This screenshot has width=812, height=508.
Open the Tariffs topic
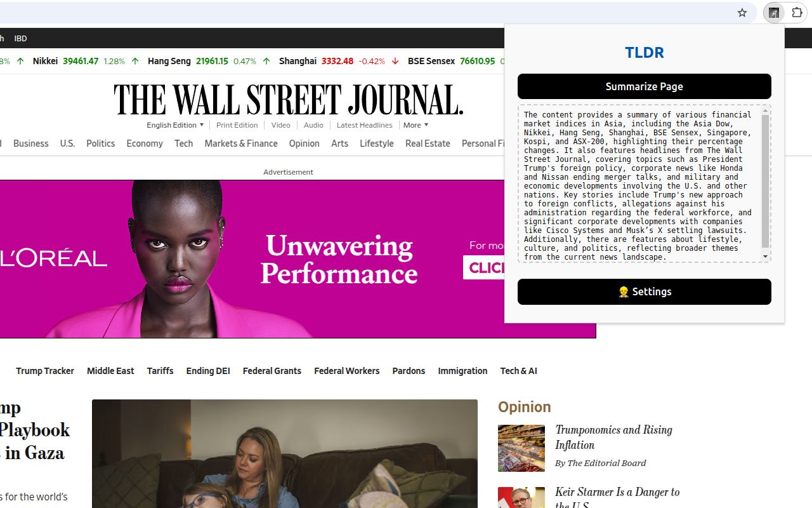click(x=160, y=371)
